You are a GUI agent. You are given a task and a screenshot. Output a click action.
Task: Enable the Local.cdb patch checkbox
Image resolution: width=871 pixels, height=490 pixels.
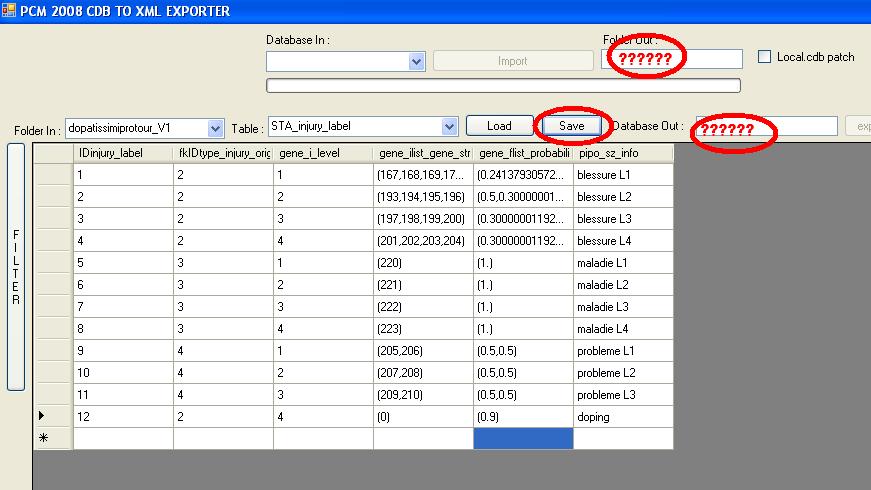(x=765, y=57)
